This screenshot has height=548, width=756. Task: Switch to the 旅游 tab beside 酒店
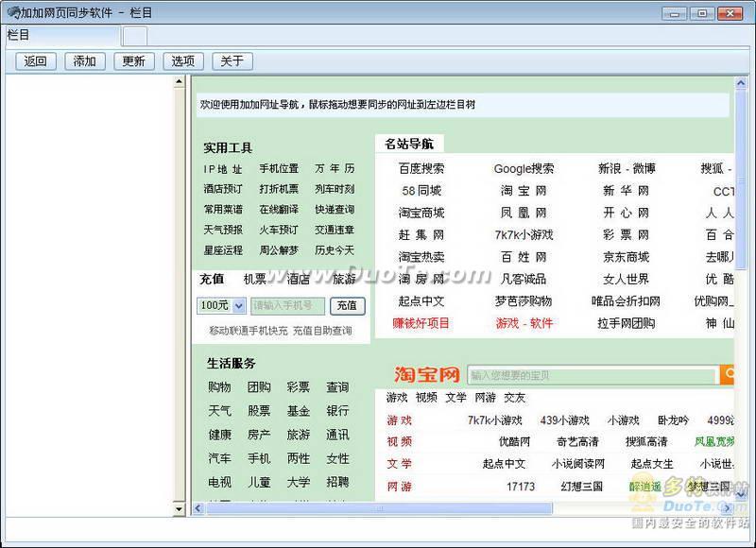pyautogui.click(x=344, y=279)
